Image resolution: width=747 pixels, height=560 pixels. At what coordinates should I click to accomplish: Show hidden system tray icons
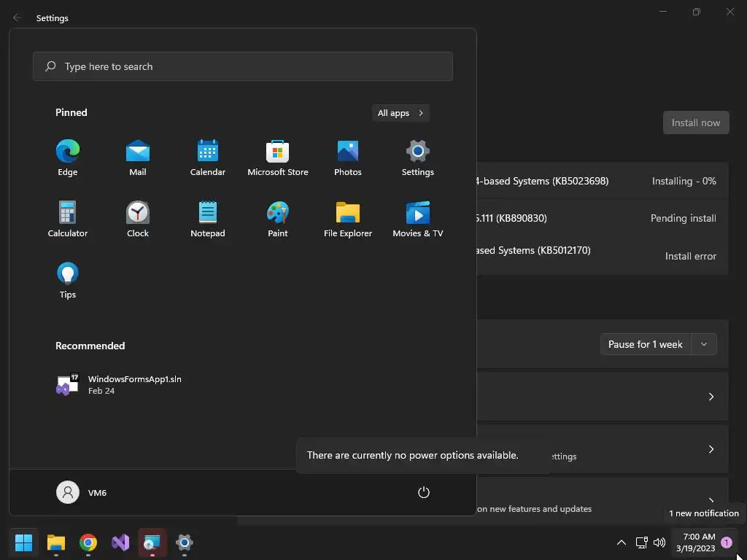622,542
